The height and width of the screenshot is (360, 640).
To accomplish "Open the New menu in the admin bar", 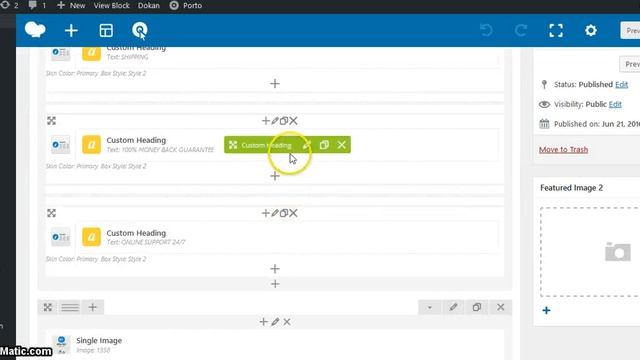I will coord(71,5).
